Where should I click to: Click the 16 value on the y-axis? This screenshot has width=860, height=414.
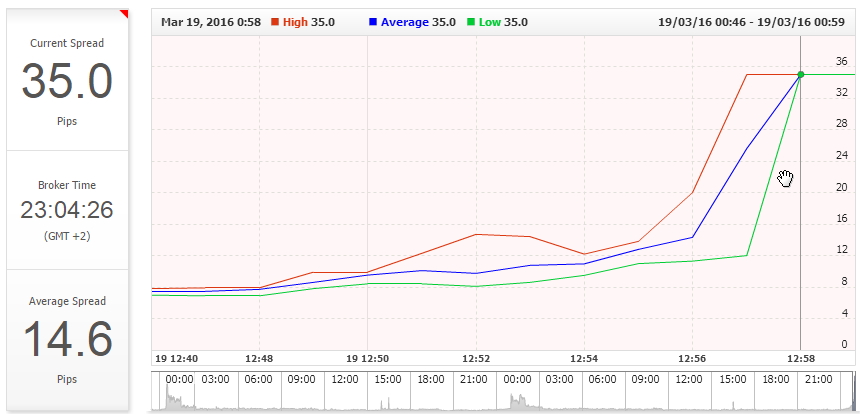point(841,219)
